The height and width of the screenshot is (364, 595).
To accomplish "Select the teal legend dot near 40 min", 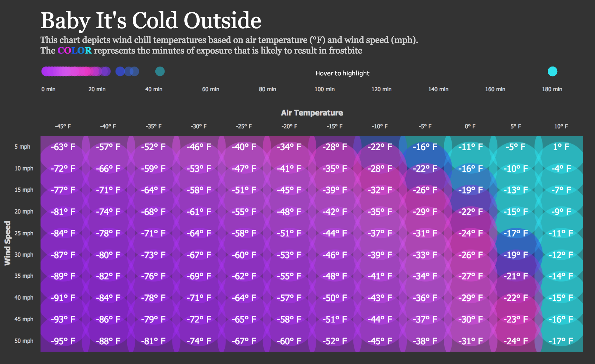I will click(x=160, y=72).
